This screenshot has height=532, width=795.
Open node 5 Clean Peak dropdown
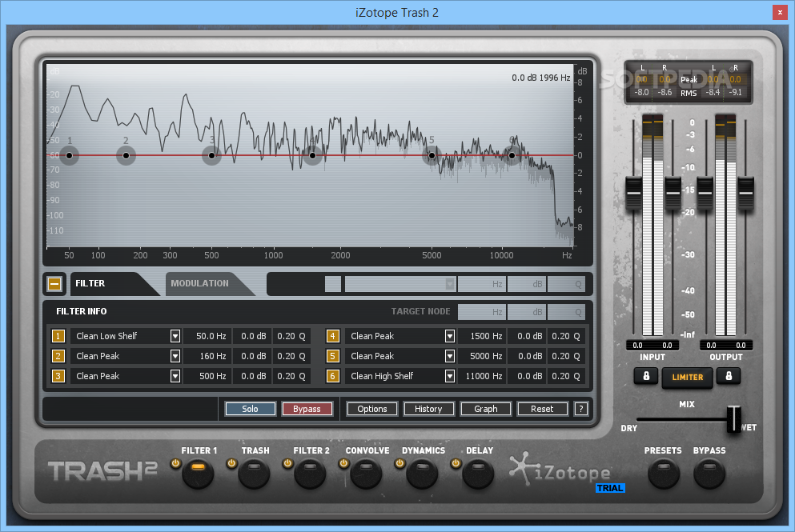pyautogui.click(x=450, y=356)
